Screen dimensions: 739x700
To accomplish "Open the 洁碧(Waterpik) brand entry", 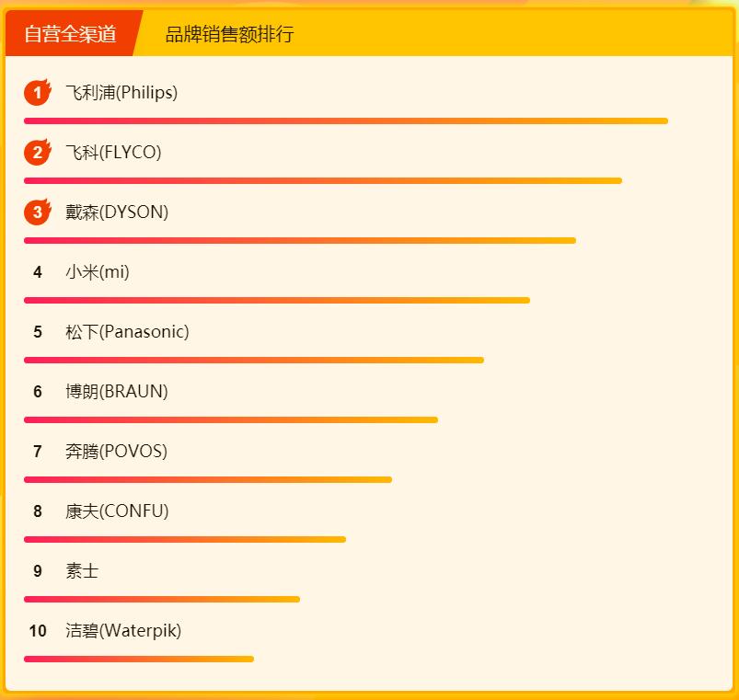I will (123, 631).
